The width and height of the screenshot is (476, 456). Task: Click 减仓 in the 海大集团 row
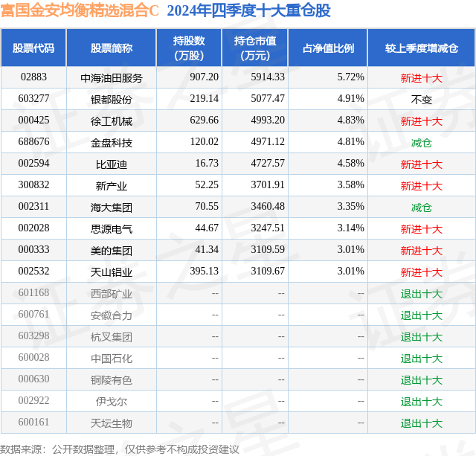(x=422, y=208)
